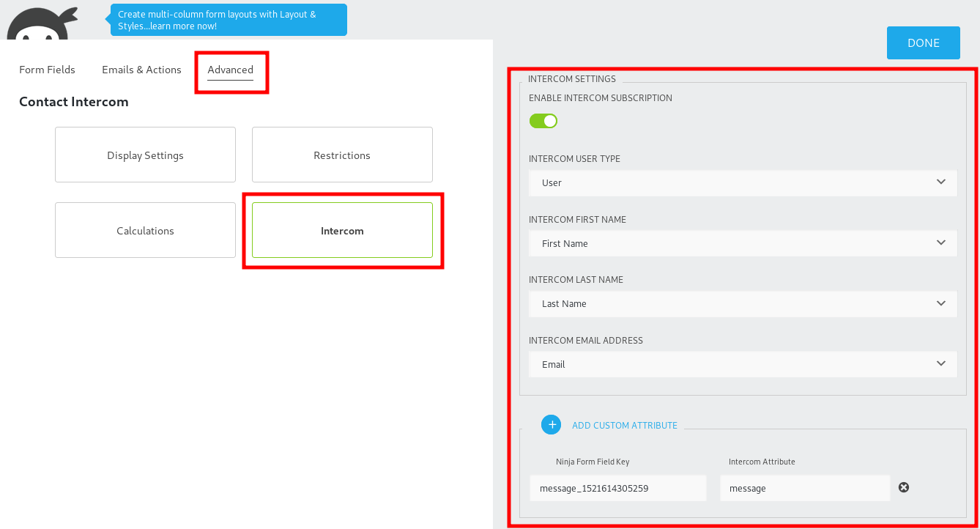The image size is (980, 529).
Task: Click the Intercom User Type label
Action: coord(574,158)
